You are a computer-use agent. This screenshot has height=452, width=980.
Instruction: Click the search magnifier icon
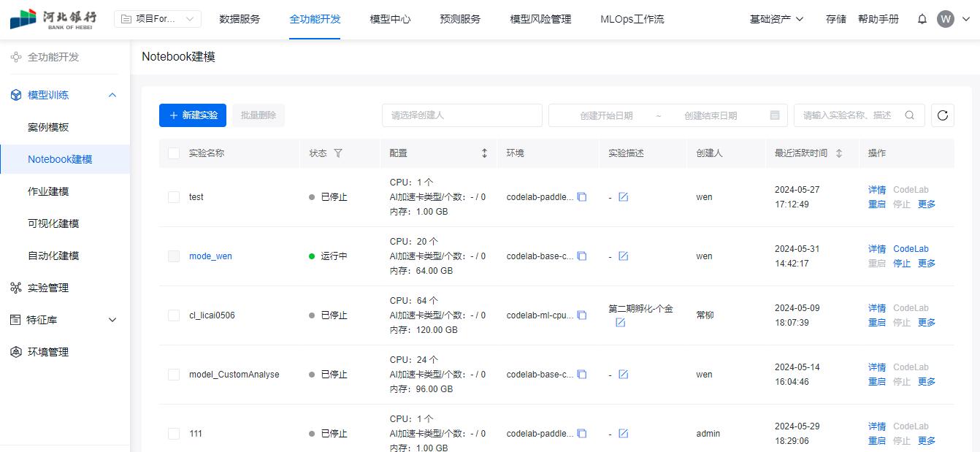point(909,115)
